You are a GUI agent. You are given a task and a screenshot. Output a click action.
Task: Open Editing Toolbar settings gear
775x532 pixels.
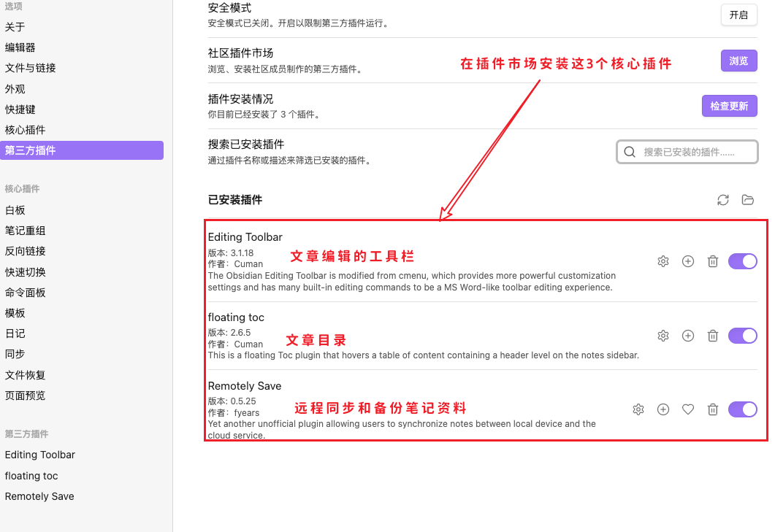click(663, 261)
